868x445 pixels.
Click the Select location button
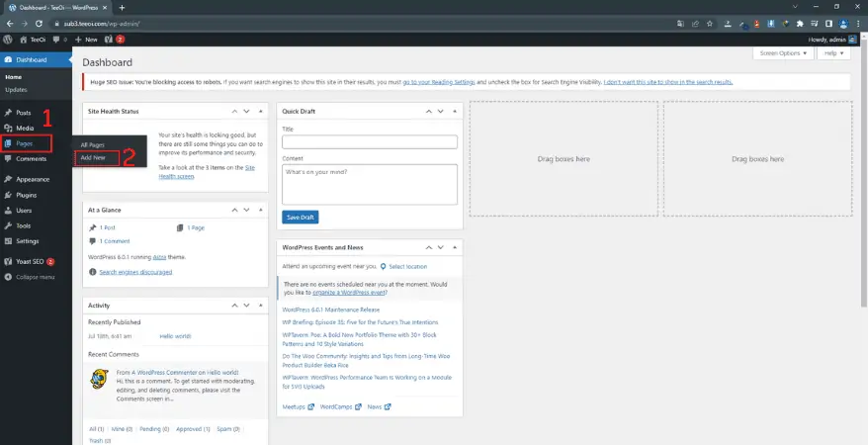(403, 267)
